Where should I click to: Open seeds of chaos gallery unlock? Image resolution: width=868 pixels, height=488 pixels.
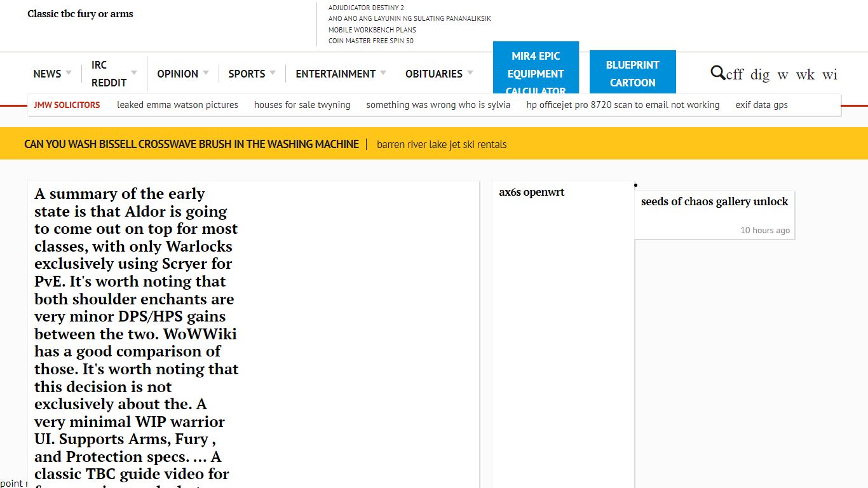pyautogui.click(x=714, y=201)
